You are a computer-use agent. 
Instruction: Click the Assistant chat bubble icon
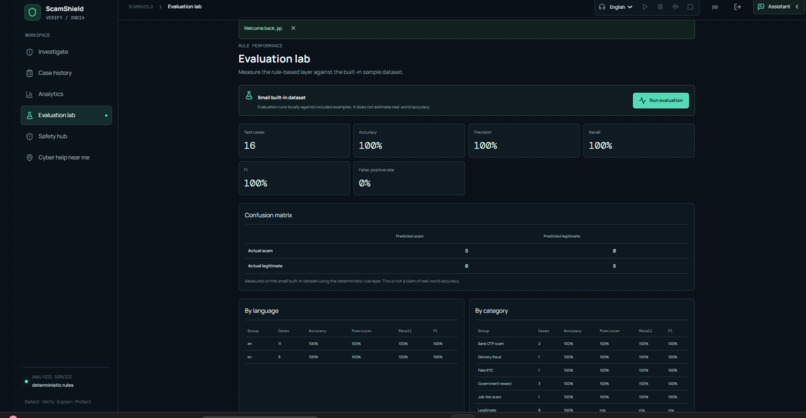pyautogui.click(x=761, y=7)
